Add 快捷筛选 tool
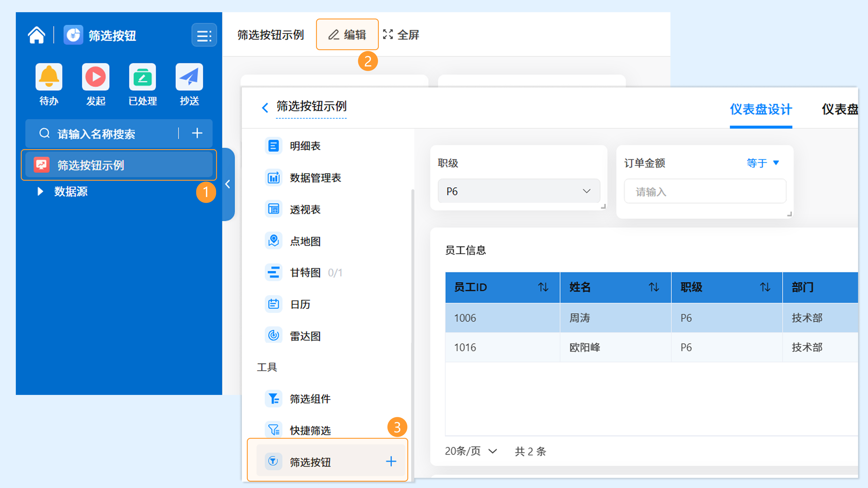 click(x=297, y=430)
